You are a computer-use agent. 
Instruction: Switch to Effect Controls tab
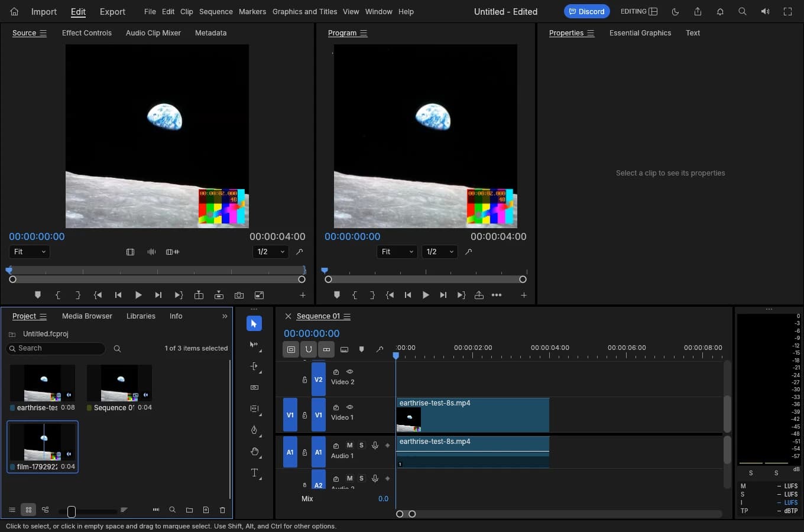click(87, 33)
